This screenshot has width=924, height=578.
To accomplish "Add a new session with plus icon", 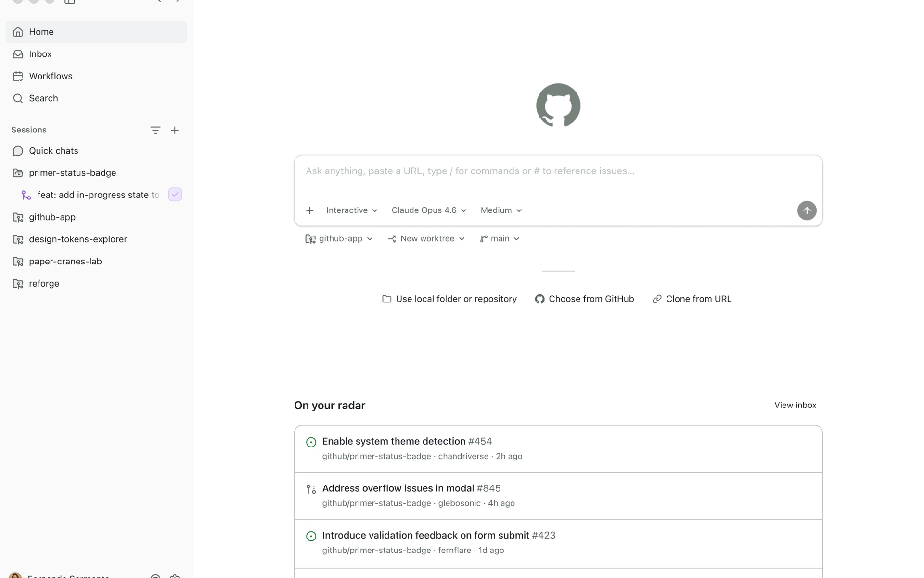I will click(x=175, y=130).
